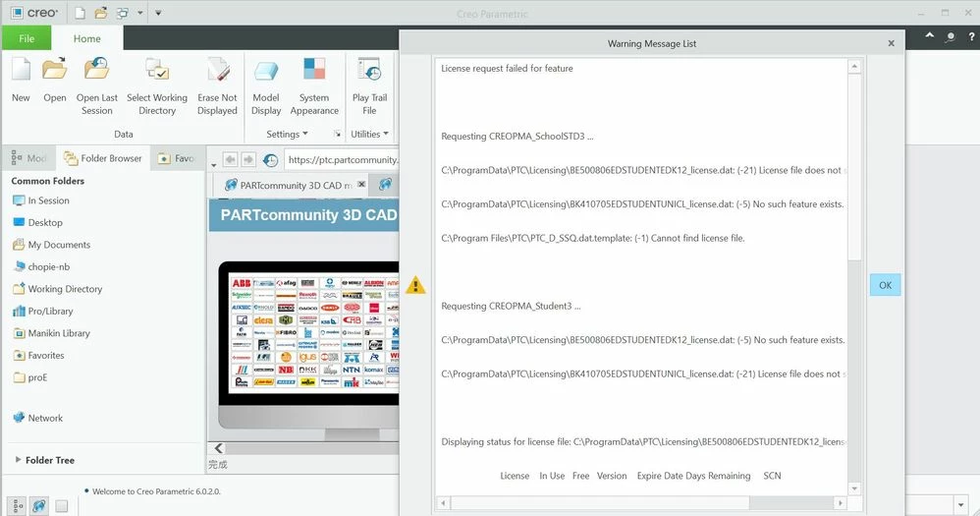The height and width of the screenshot is (516, 980).
Task: Open My Documents common folder
Action: point(52,245)
